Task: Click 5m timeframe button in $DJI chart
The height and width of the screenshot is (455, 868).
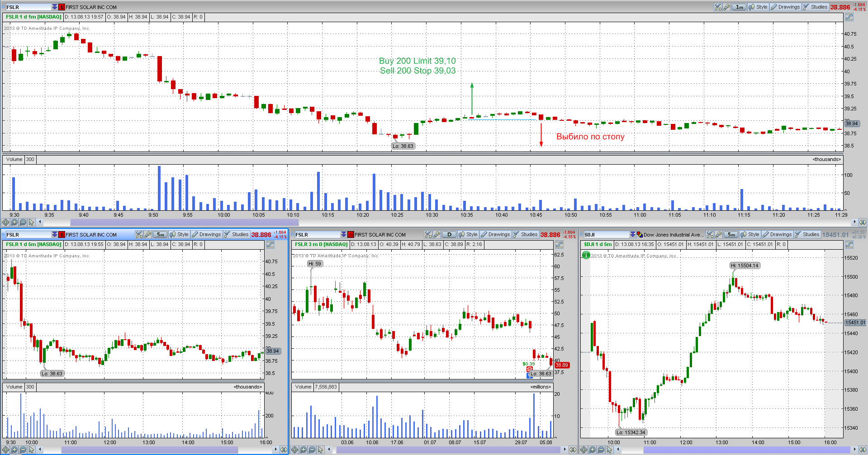Action: (731, 234)
